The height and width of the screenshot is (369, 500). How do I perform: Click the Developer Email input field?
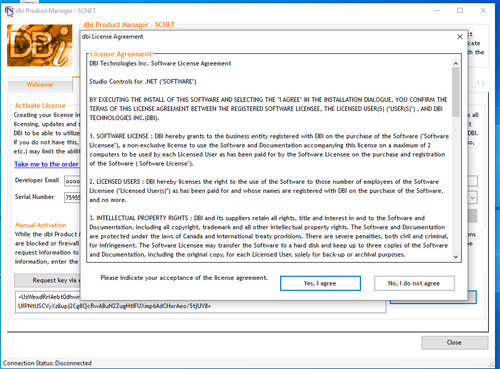click(72, 181)
